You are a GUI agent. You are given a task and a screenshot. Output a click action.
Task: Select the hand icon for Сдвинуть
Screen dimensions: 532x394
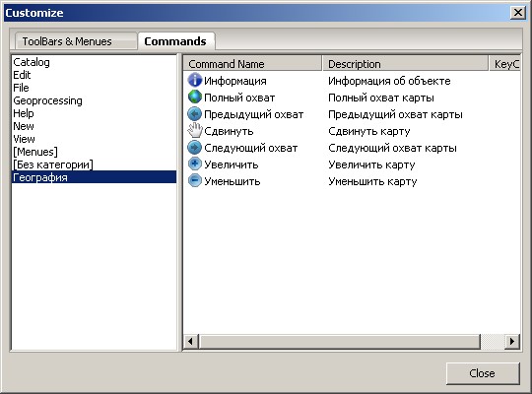click(x=195, y=131)
